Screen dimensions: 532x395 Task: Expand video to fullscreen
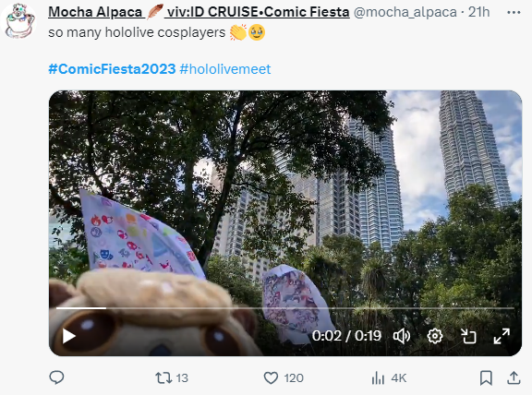pos(502,336)
